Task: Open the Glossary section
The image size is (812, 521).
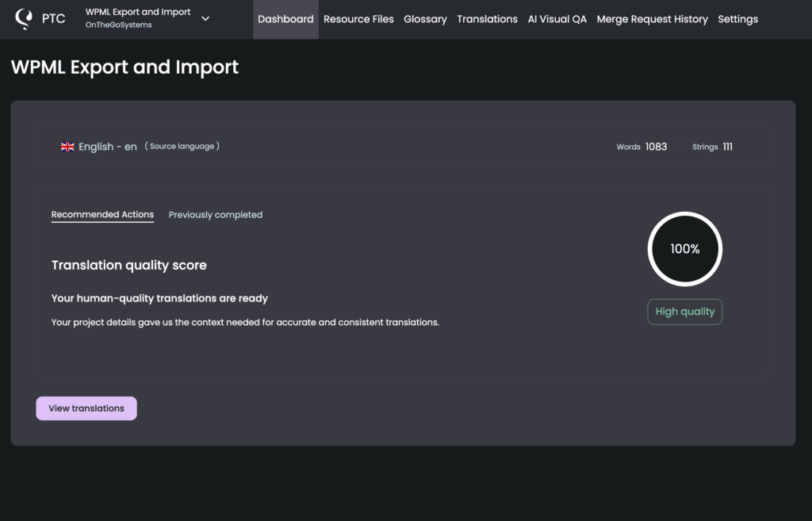Action: pyautogui.click(x=425, y=19)
